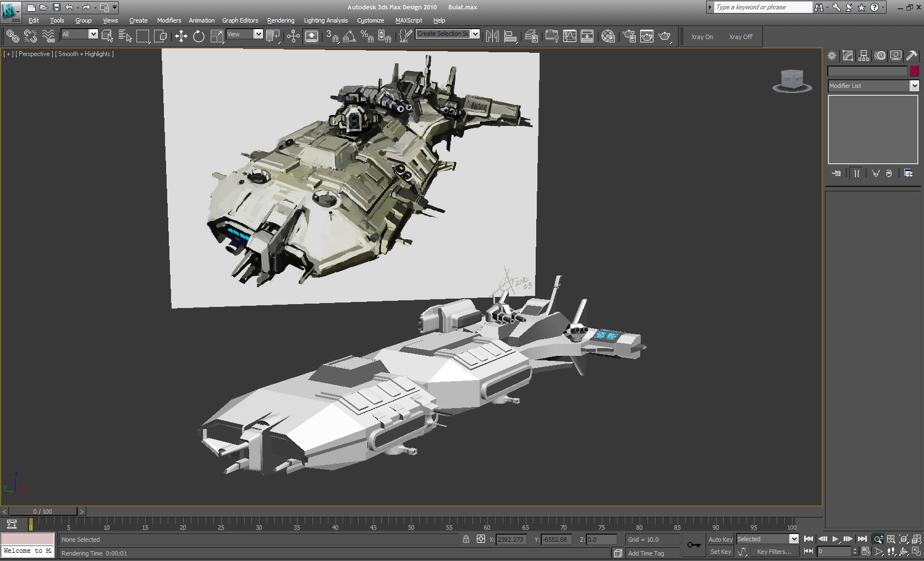Toggle the Auto Key animation mode
The image size is (924, 561).
(x=721, y=540)
